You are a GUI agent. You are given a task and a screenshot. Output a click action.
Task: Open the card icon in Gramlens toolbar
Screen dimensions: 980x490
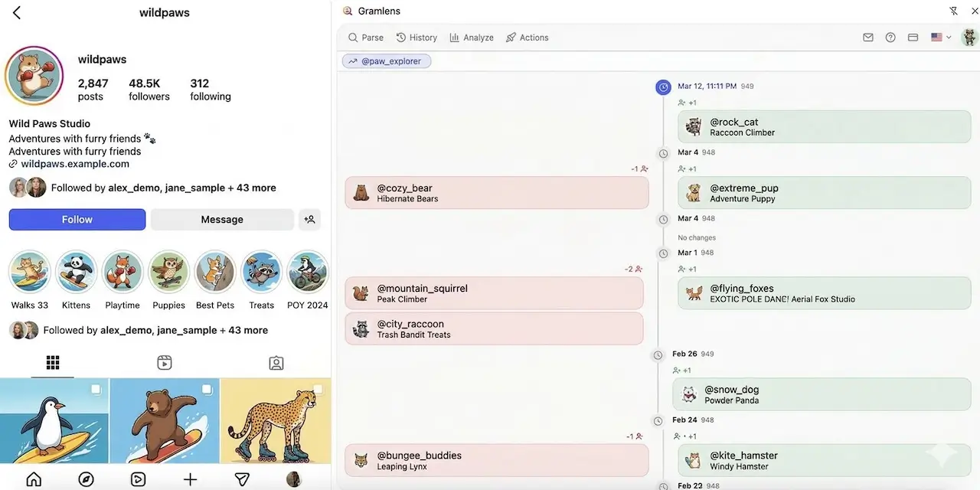click(913, 38)
